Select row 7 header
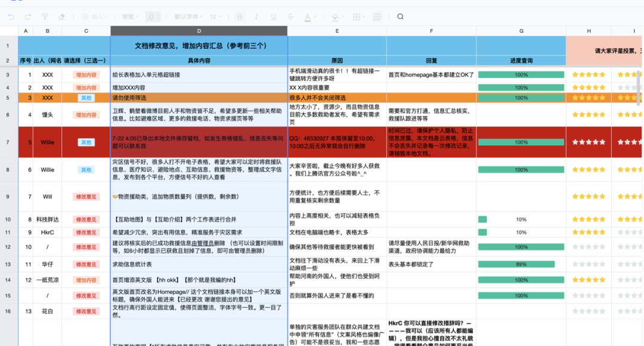Viewport: 644px width, 346px height. tap(8, 142)
